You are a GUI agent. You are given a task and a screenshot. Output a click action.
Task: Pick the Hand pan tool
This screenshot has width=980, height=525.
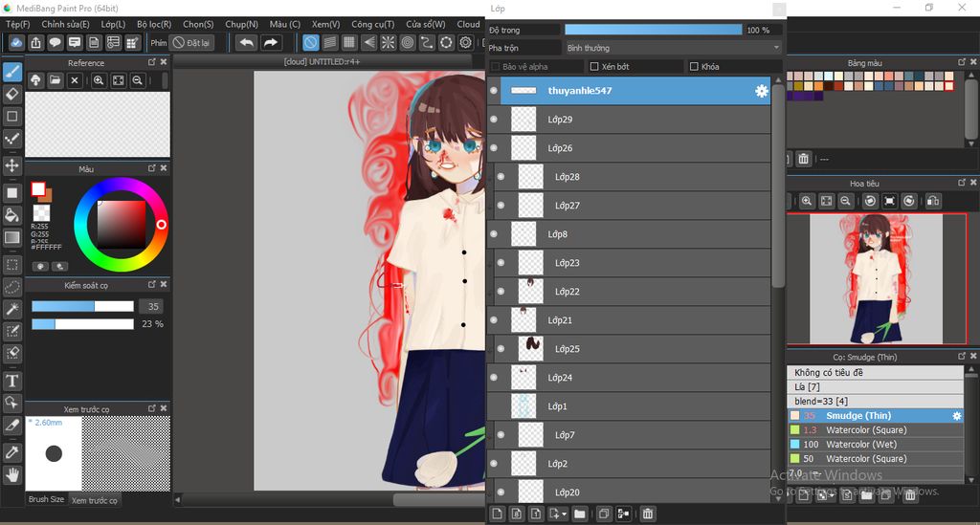click(12, 474)
